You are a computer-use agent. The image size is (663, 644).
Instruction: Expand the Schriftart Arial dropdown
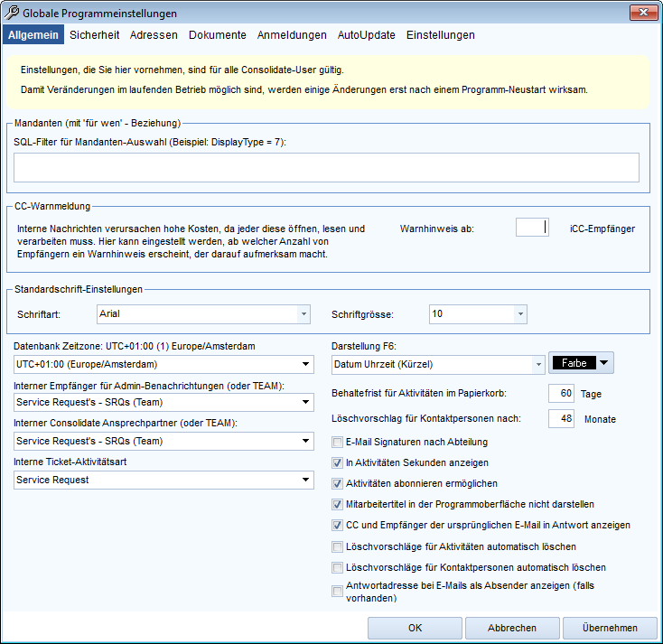(303, 314)
